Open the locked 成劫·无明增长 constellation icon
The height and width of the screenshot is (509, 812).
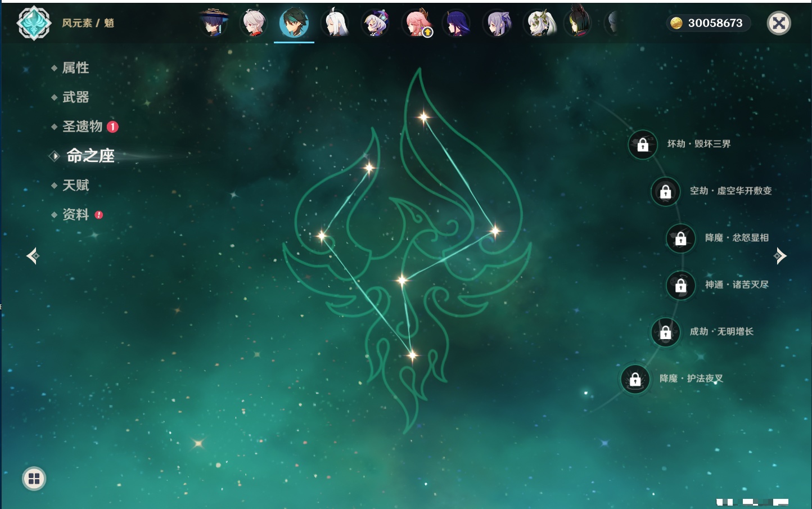tap(666, 332)
